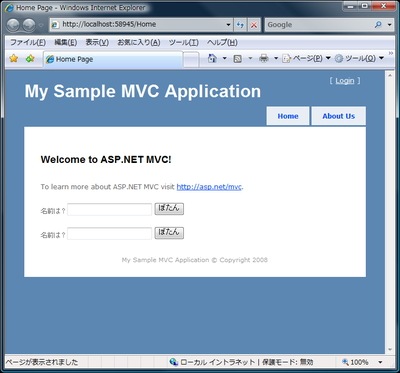Click the Internet Explorer title bar icon

pyautogui.click(x=10, y=8)
